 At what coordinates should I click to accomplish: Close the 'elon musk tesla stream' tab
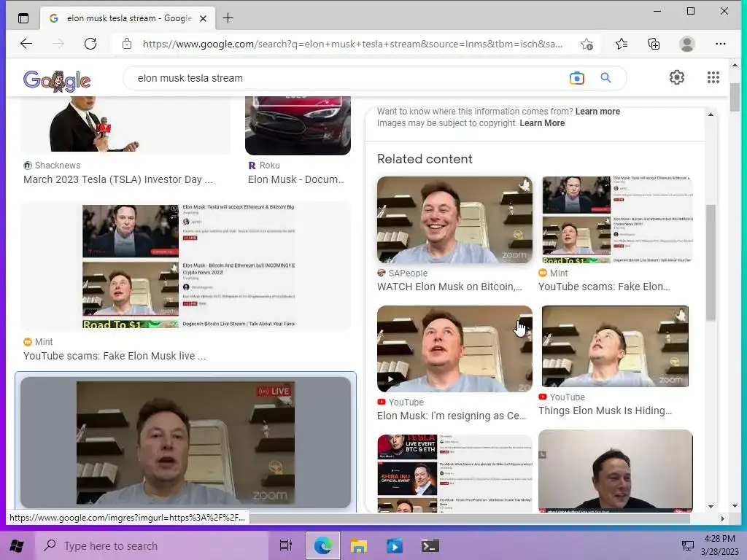pyautogui.click(x=203, y=18)
